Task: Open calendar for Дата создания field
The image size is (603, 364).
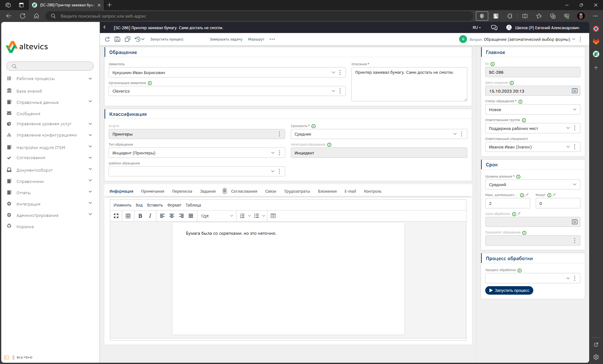Action: tap(574, 91)
